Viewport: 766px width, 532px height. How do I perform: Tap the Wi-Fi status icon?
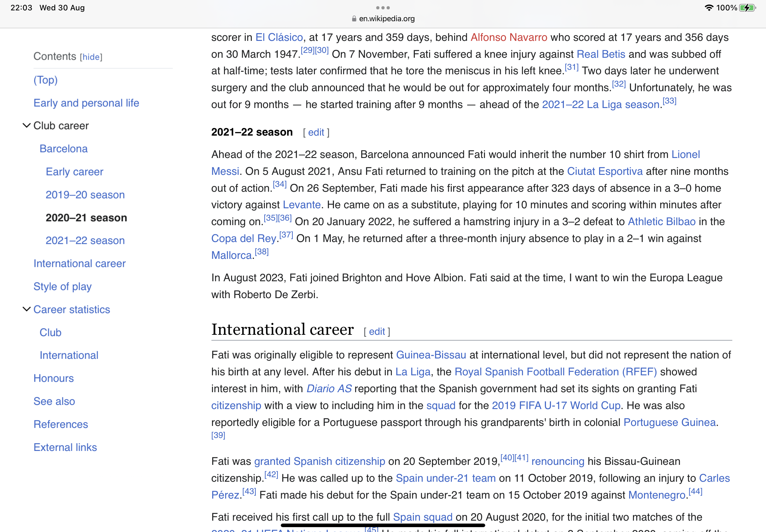click(x=709, y=8)
